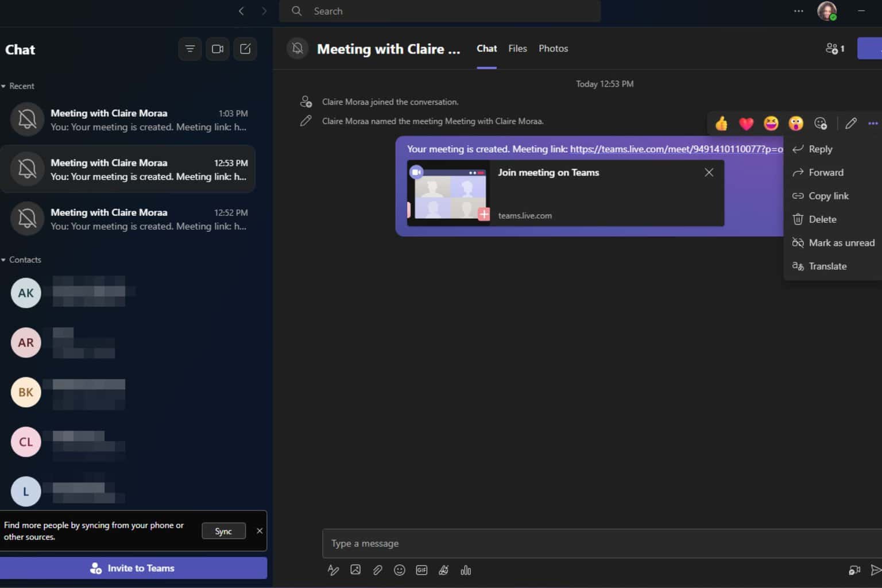This screenshot has height=588, width=882.
Task: Open the emoji picker in compose bar
Action: [400, 570]
